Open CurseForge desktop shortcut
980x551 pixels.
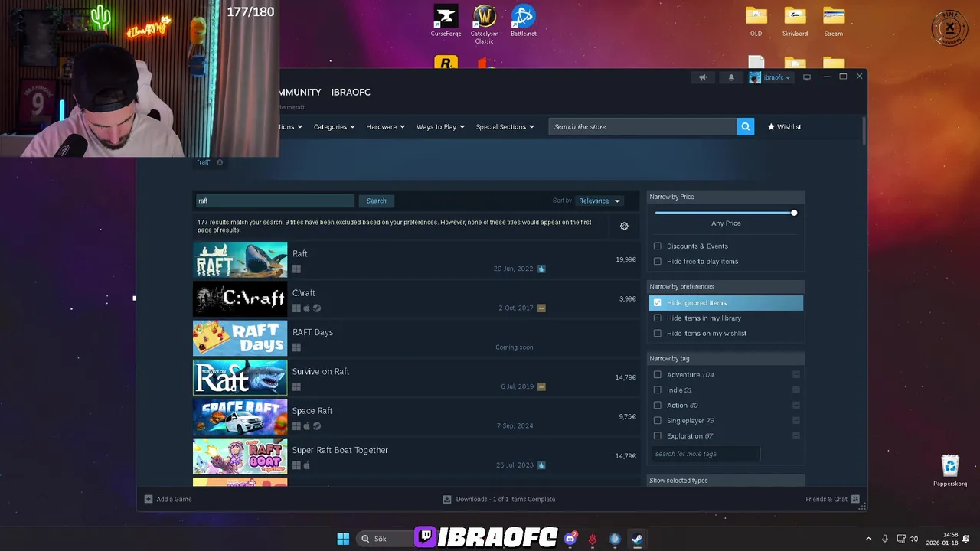coord(446,21)
